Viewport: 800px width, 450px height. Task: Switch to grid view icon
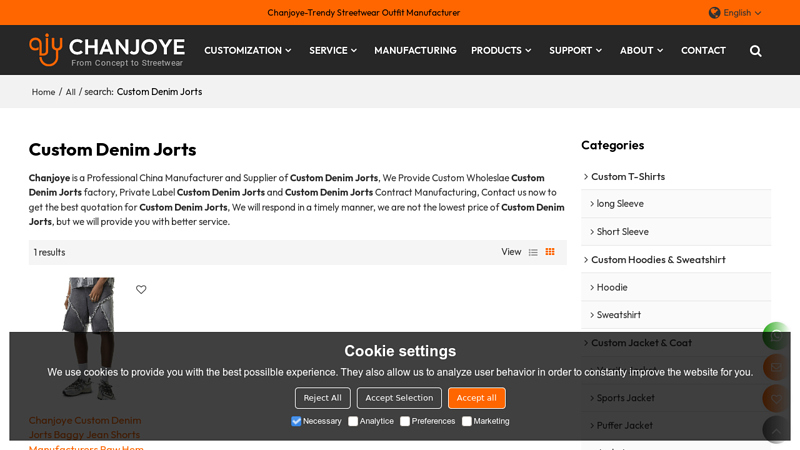coord(550,252)
